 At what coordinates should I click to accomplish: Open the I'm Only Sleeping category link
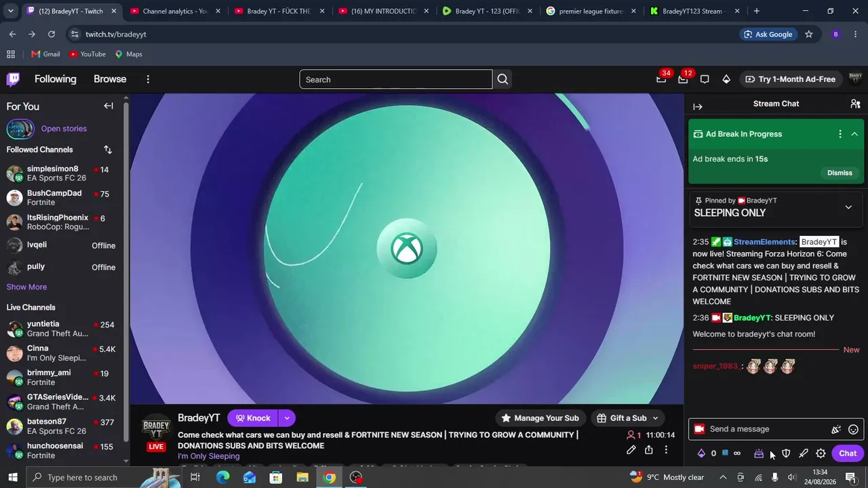tap(208, 456)
